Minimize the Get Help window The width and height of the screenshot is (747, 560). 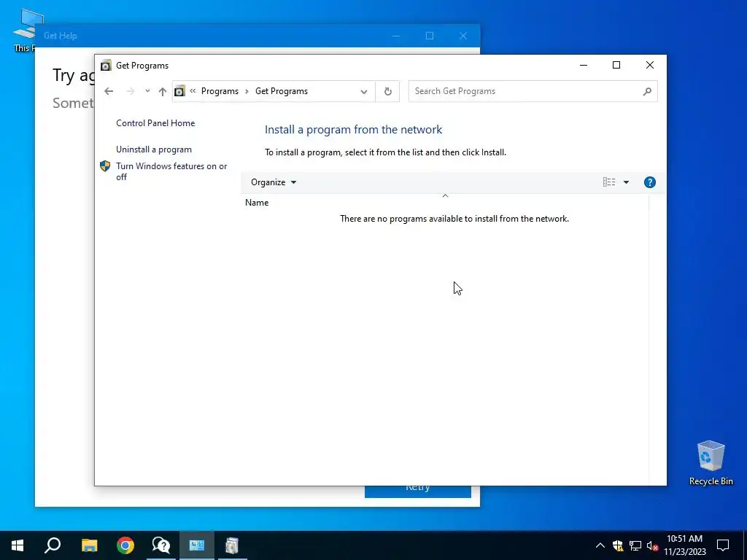click(x=396, y=36)
